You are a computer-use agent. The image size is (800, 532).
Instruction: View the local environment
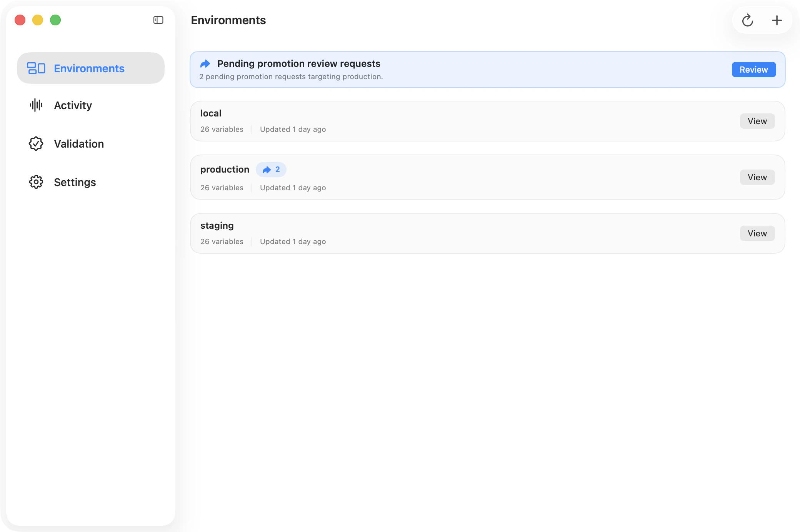(x=757, y=121)
